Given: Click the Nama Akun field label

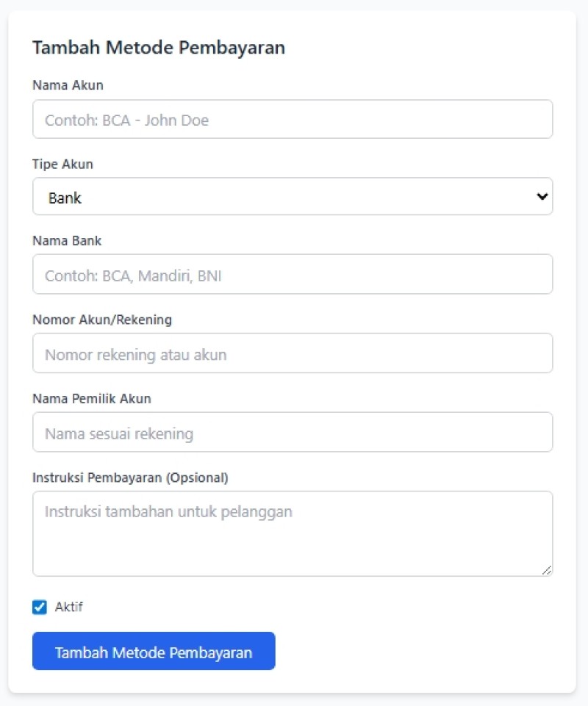Looking at the screenshot, I should pos(67,85).
